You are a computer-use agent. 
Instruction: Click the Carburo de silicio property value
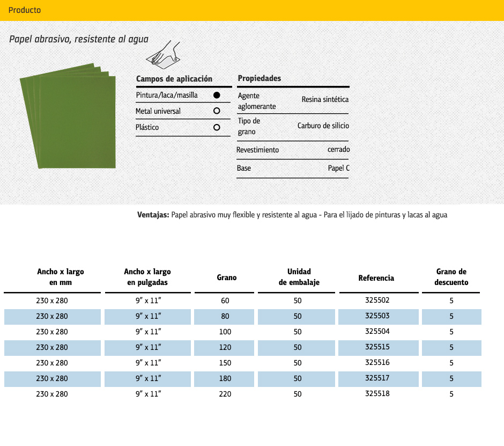point(323,126)
